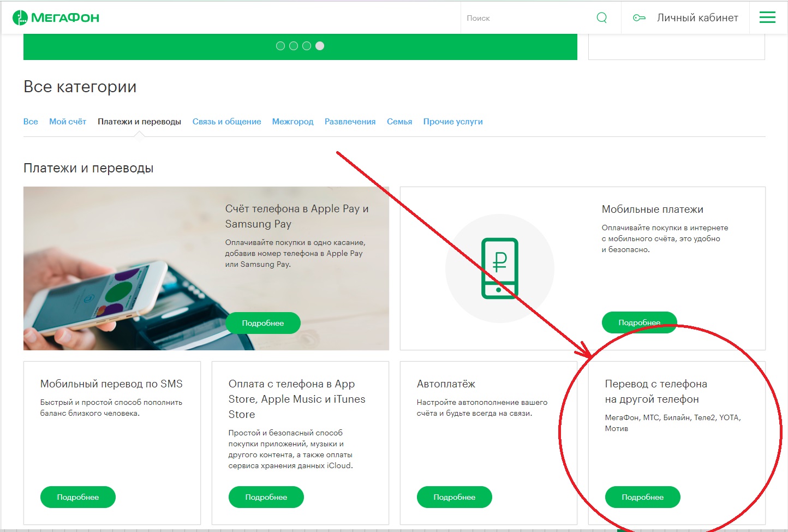This screenshot has width=788, height=532.
Task: Click the Все категории heading
Action: coord(80,87)
